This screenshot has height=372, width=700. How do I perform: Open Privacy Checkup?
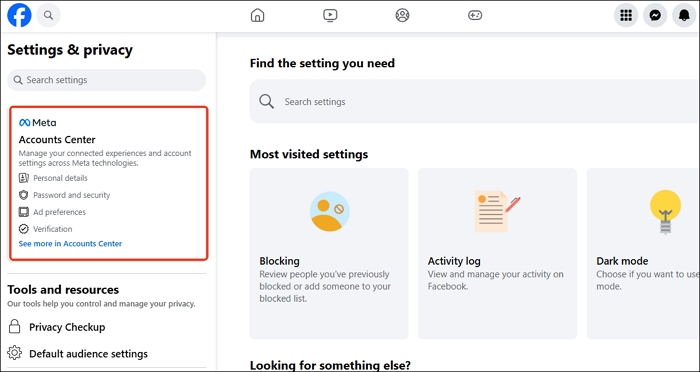click(x=67, y=327)
